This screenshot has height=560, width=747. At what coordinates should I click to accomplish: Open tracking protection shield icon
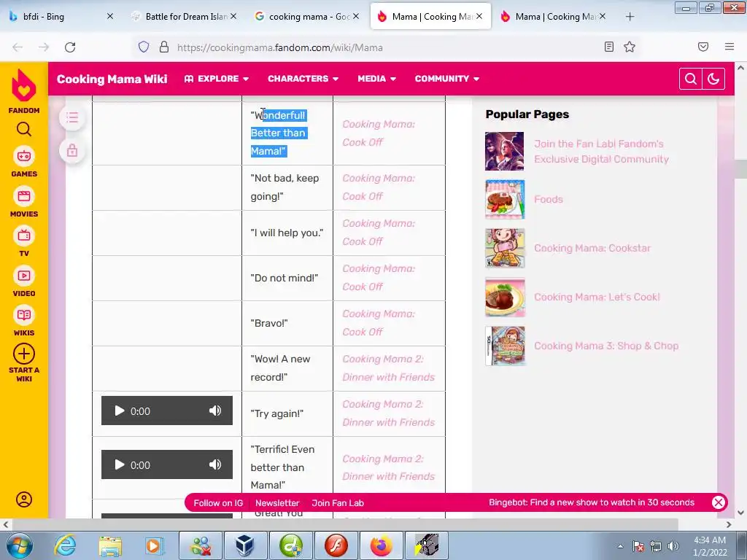pos(144,47)
